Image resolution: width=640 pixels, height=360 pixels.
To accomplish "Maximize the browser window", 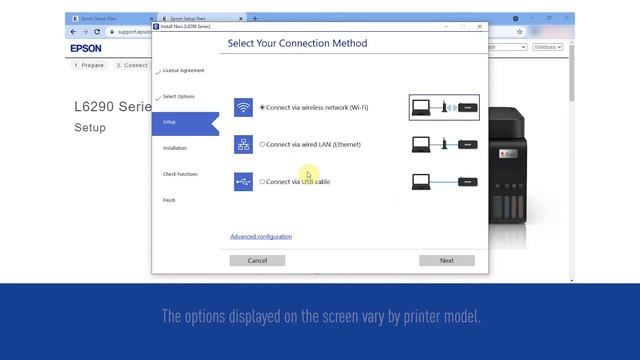I will pos(549,18).
